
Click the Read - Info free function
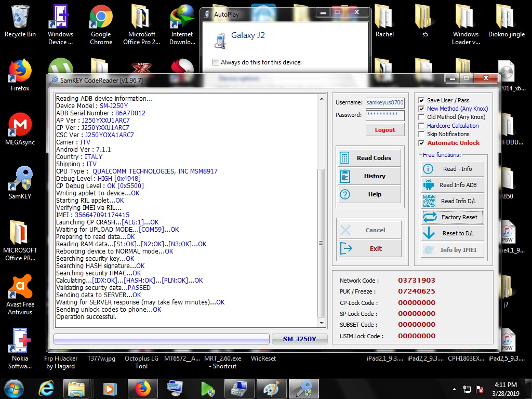pyautogui.click(x=453, y=169)
